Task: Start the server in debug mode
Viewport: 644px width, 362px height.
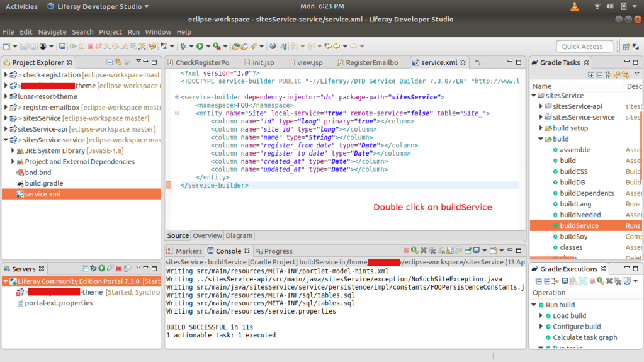Action: [x=93, y=269]
